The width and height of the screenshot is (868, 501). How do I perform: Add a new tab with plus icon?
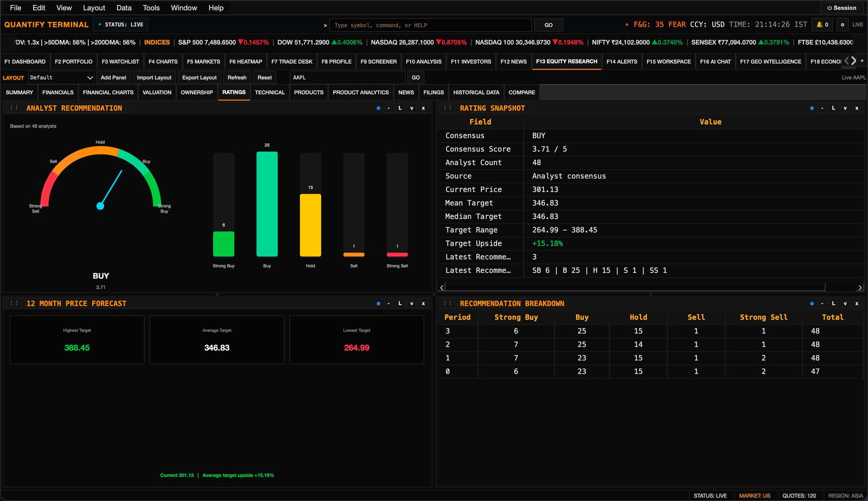(862, 61)
